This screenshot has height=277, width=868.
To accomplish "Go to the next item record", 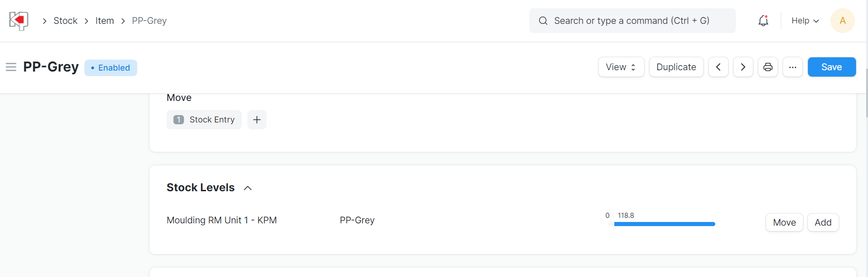I will pos(743,67).
